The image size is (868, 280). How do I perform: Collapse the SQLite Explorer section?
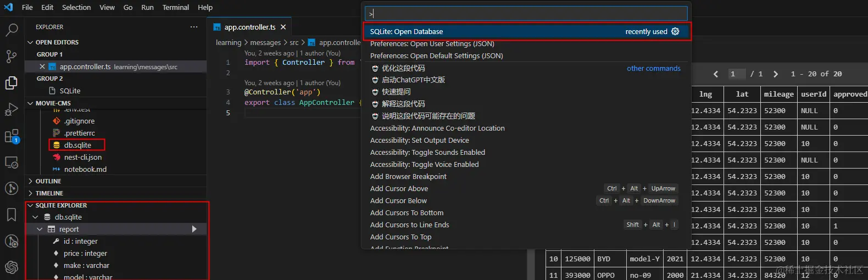(116, 205)
